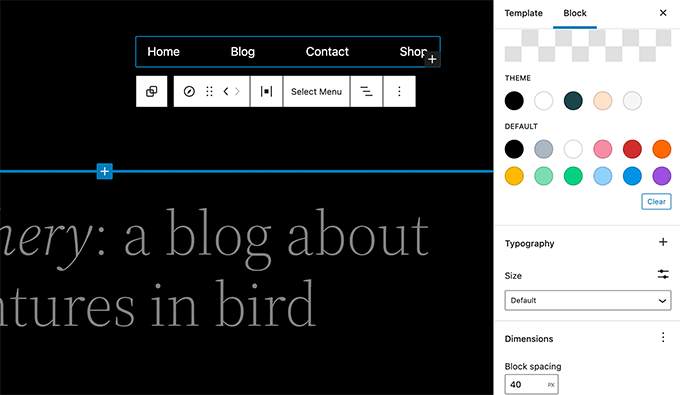Screen dimensions: 680x395
Task: Pick the orange default color swatch
Action: pos(661,149)
